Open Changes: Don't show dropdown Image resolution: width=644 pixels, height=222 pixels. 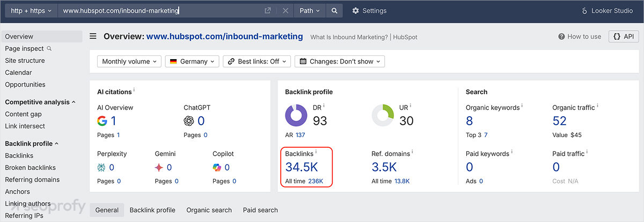click(x=340, y=61)
